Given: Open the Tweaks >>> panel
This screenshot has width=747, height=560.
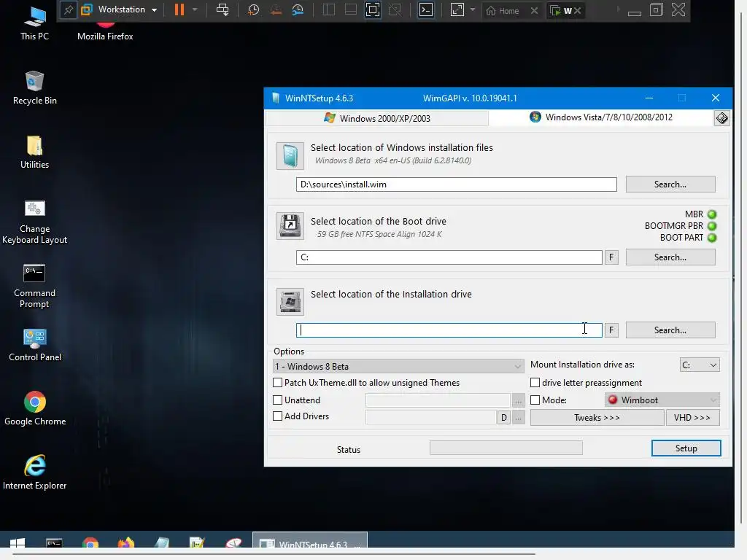Looking at the screenshot, I should coord(597,418).
